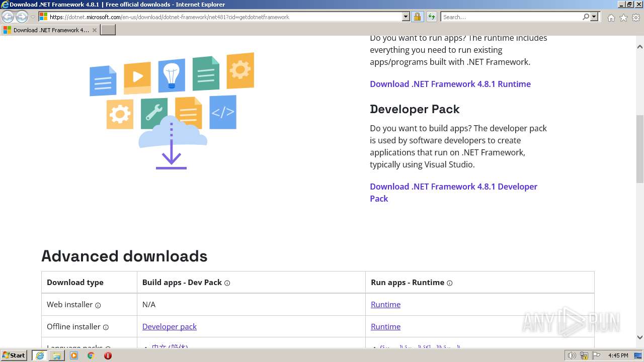Open the Windows Start button
Viewport: 644px width, 362px height.
[14, 355]
